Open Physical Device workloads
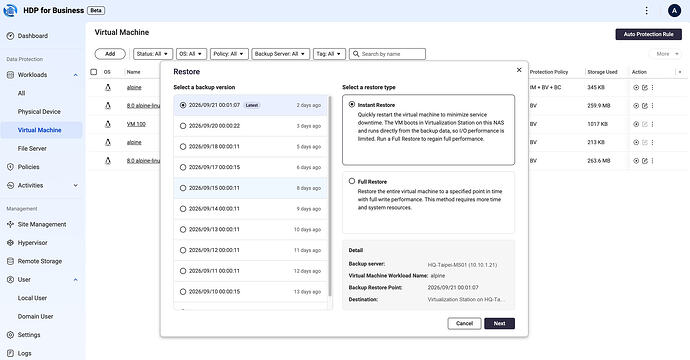The height and width of the screenshot is (360, 690). (x=39, y=112)
